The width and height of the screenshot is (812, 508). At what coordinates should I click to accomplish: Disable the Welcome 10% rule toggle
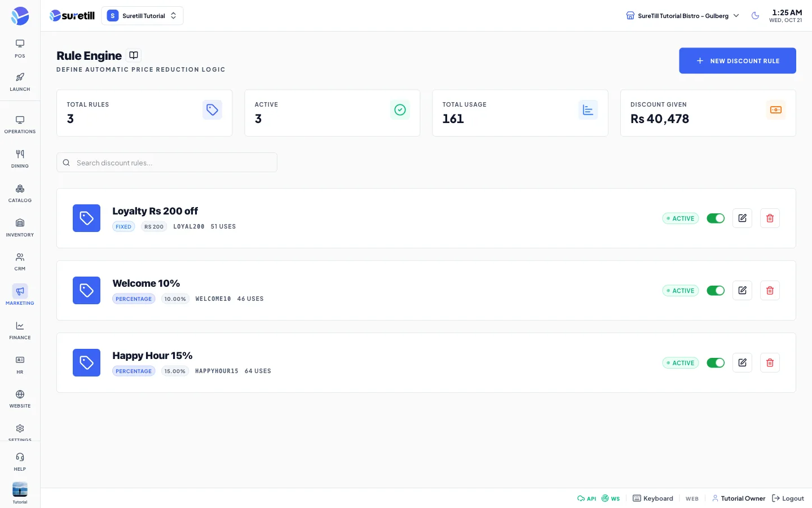point(716,291)
